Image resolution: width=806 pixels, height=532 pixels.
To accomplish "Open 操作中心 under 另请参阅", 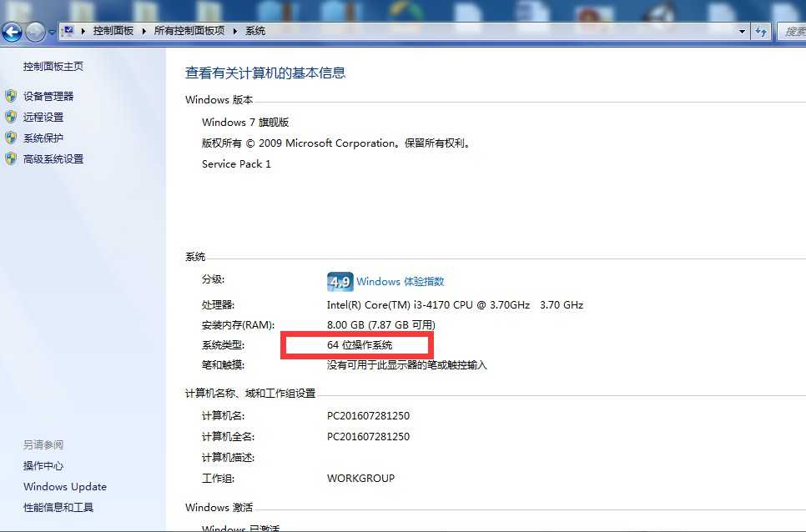I will click(x=43, y=466).
